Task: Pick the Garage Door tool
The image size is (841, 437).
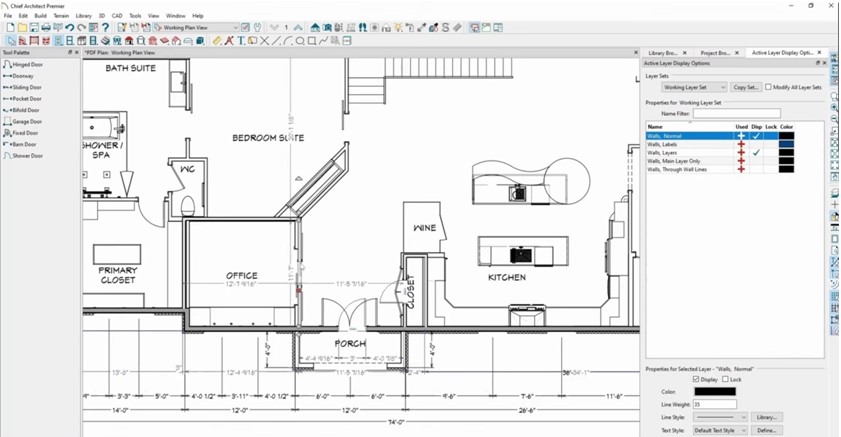Action: coord(23,122)
